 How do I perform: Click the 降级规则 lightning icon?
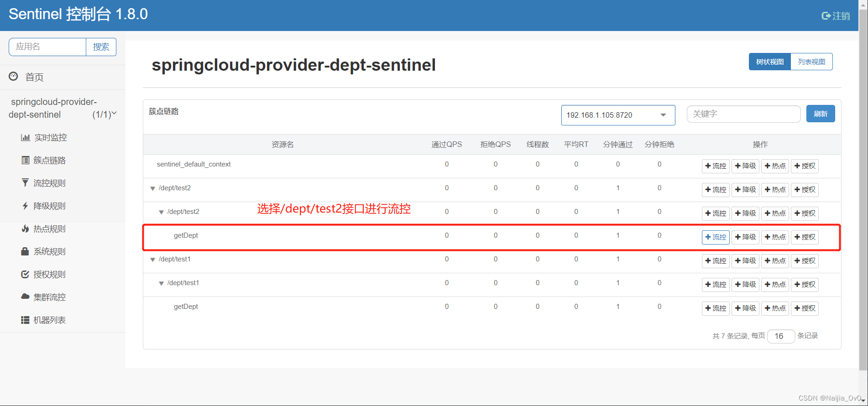[x=25, y=206]
